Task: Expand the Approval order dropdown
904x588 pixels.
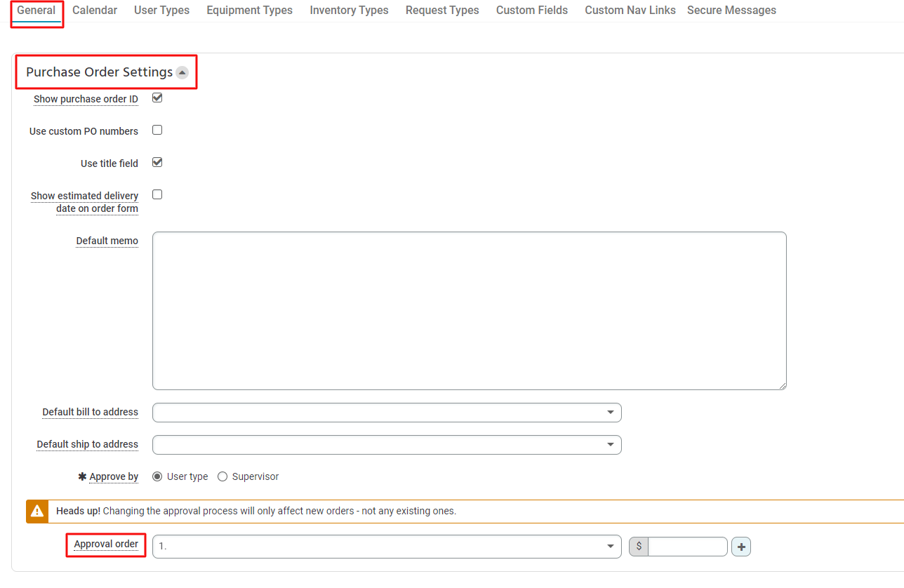Action: (611, 546)
